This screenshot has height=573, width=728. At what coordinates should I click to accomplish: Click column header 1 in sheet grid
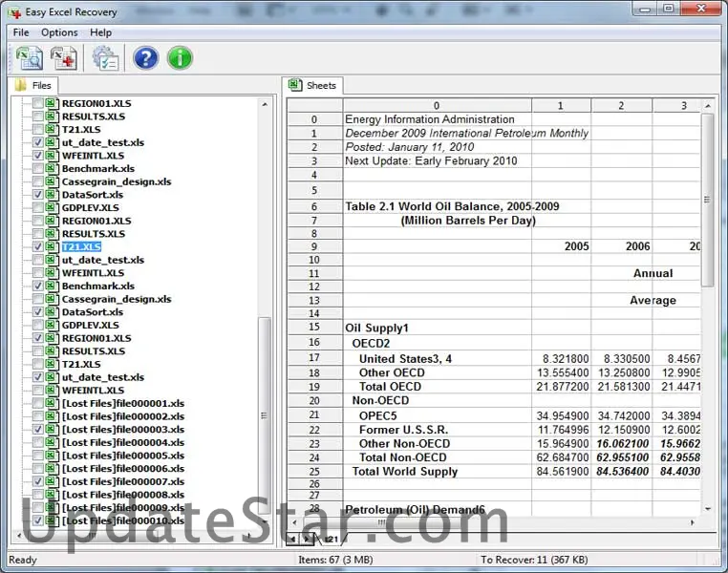(561, 106)
